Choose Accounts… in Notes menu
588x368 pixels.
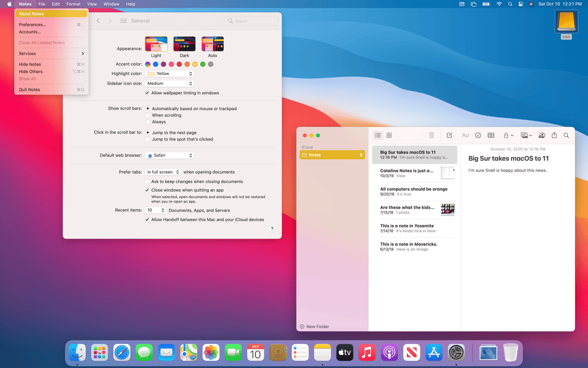51,32
